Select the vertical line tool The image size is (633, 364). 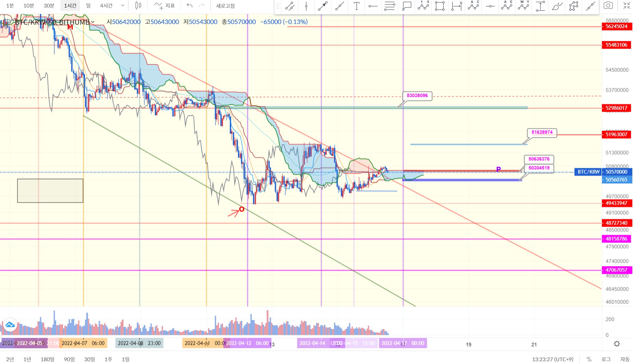[x=306, y=6]
